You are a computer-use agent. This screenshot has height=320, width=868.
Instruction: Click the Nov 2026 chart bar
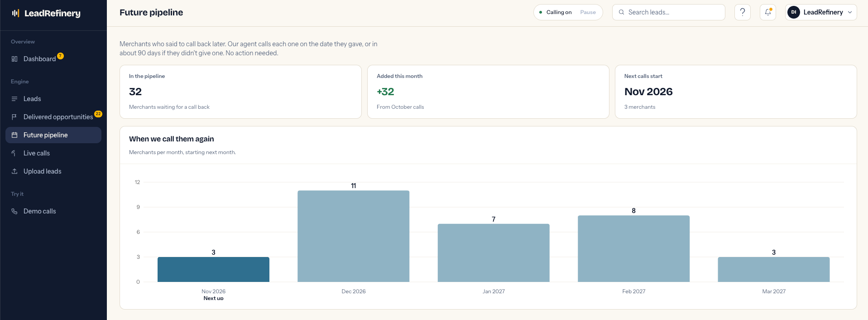pos(213,269)
